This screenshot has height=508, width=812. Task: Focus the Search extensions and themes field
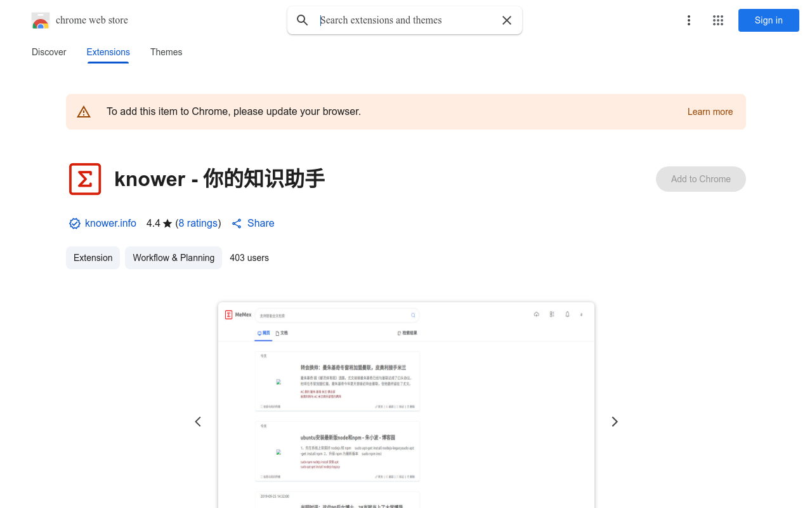pos(406,20)
